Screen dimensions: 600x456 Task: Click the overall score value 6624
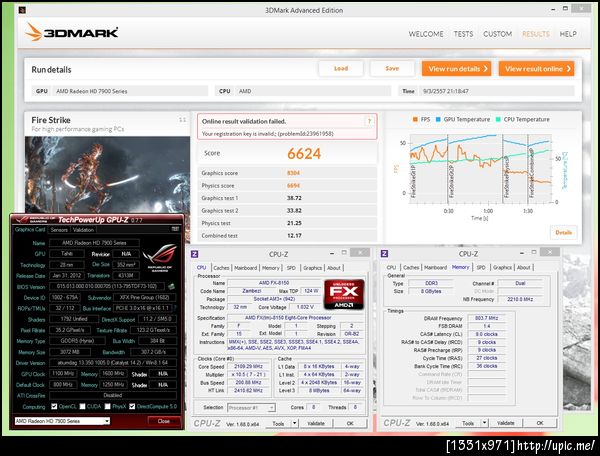pyautogui.click(x=304, y=154)
